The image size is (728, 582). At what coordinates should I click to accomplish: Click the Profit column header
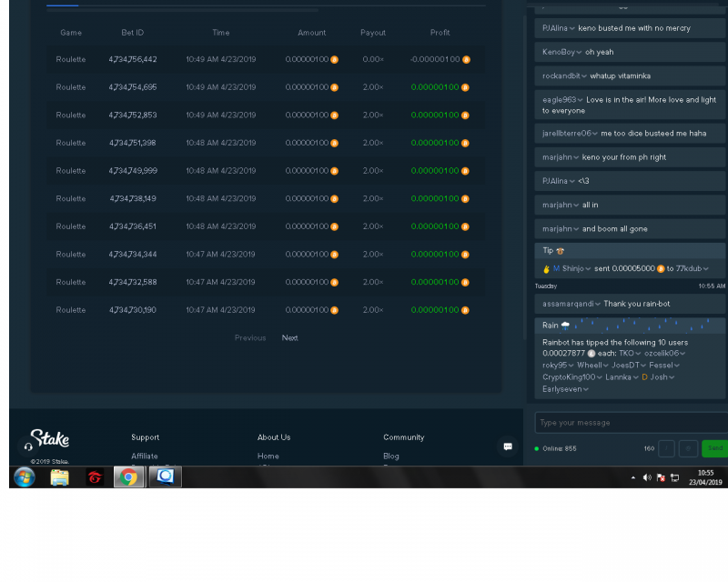440,33
